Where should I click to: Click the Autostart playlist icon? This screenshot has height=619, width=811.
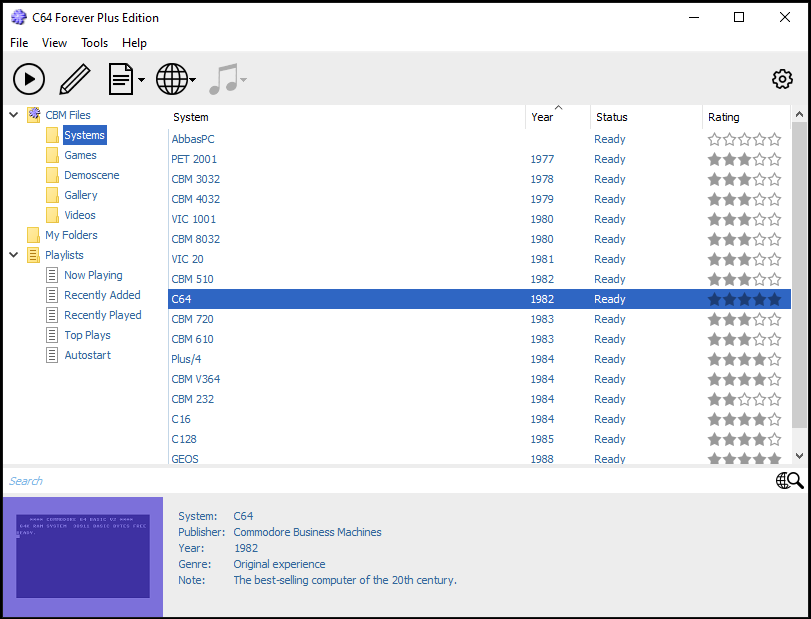click(52, 355)
